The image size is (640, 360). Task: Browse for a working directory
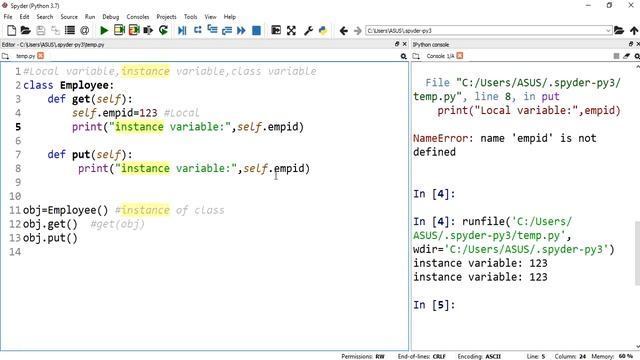[x=619, y=30]
